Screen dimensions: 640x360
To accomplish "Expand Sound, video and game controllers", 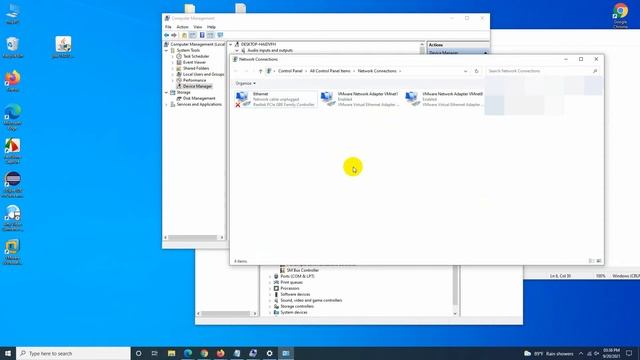I will pyautogui.click(x=270, y=300).
